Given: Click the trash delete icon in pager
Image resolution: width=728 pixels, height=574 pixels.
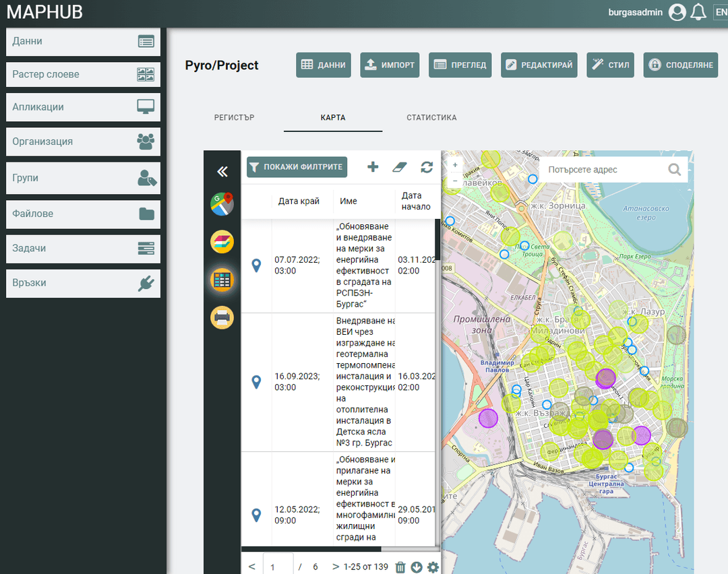Looking at the screenshot, I should coord(400,567).
